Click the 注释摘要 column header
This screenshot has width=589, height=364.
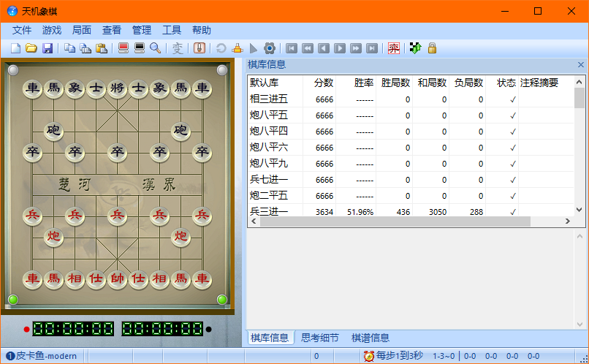tap(547, 83)
